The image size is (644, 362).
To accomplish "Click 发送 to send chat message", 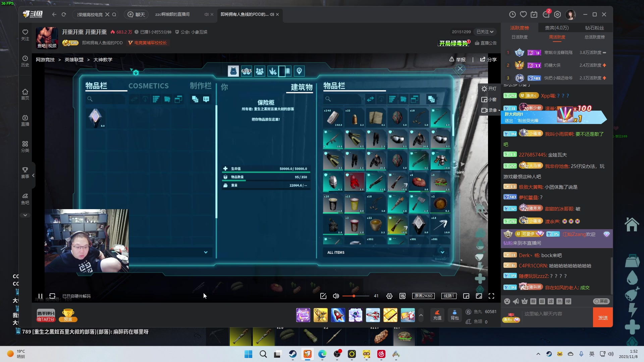I will click(603, 317).
